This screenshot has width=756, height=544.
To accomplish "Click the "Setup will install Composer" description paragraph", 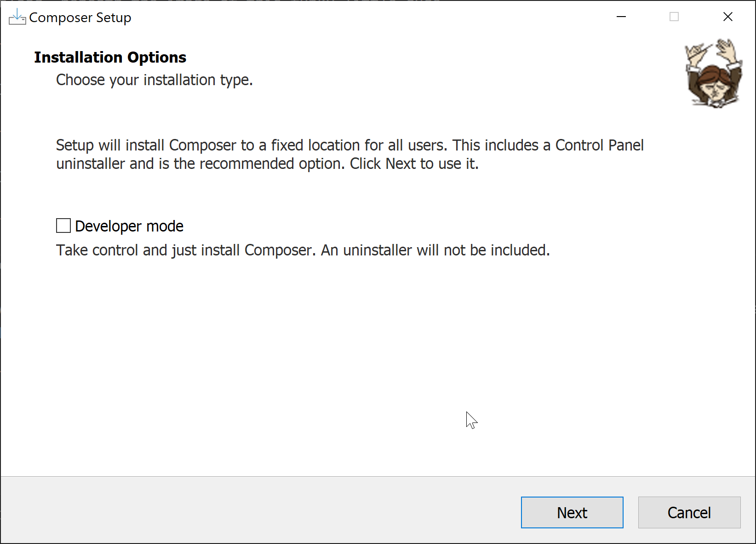I will click(349, 155).
